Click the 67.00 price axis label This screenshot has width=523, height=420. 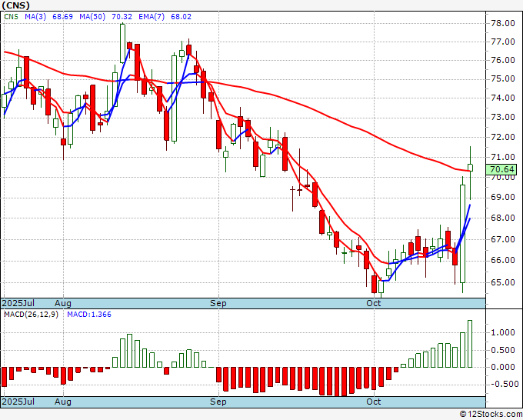503,239
